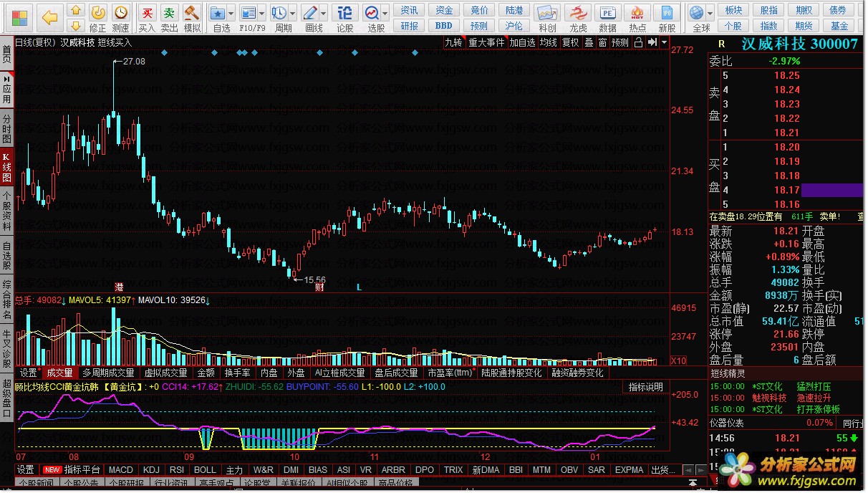Viewport: 868px width, 493px height.
Task: Click the red 买入 buy icon
Action: (x=147, y=12)
